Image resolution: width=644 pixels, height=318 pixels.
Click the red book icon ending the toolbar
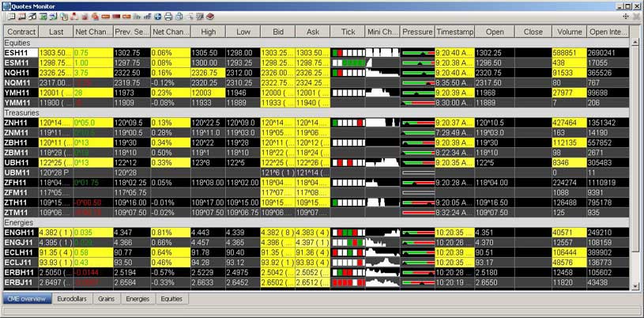tap(209, 16)
